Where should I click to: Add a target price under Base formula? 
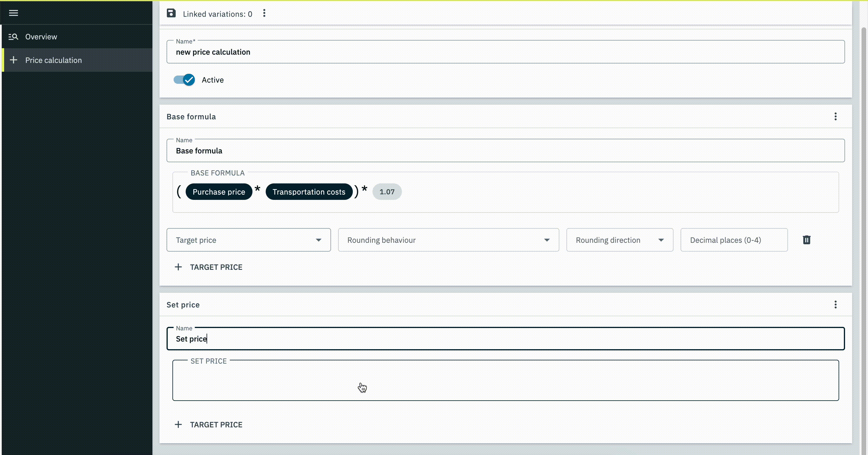pyautogui.click(x=208, y=267)
